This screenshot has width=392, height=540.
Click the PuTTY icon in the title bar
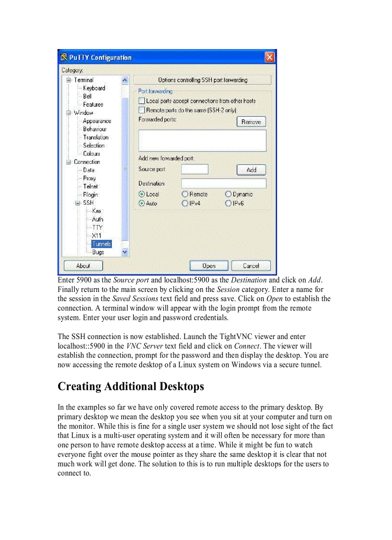pos(63,57)
